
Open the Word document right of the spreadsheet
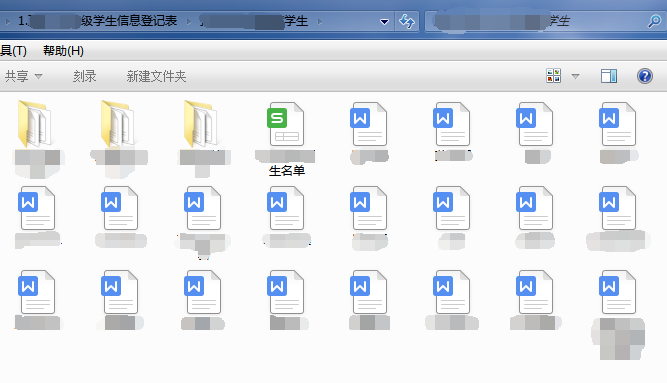click(368, 124)
